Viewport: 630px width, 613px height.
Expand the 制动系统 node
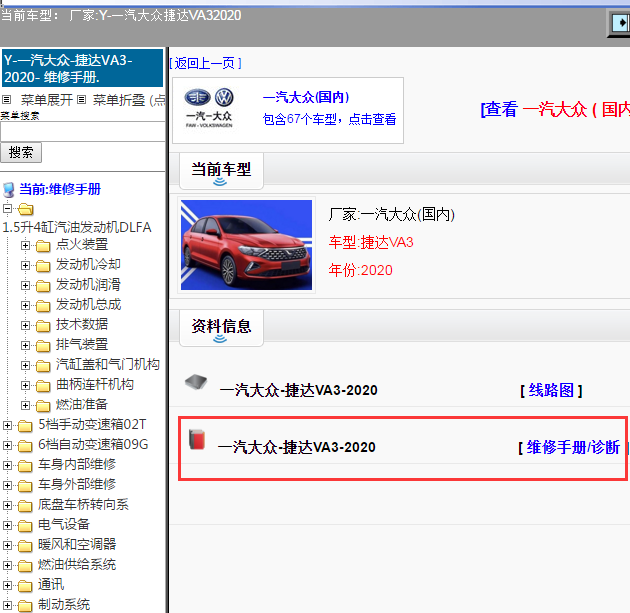click(x=7, y=605)
